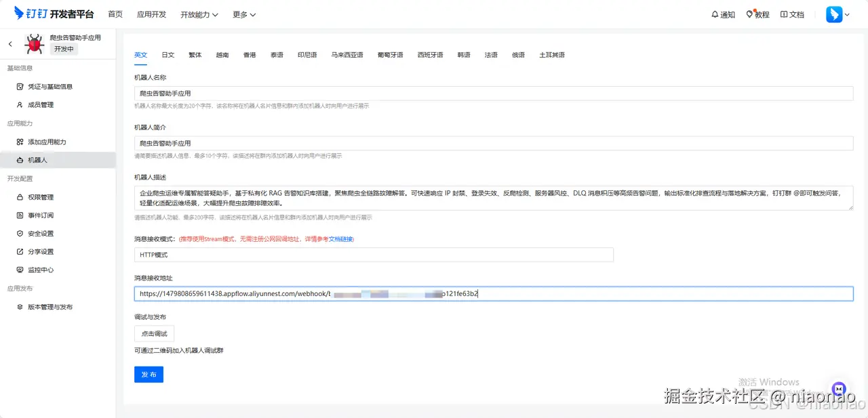Image resolution: width=868 pixels, height=418 pixels.
Task: Open the 开放能力 dropdown menu
Action: 198,14
